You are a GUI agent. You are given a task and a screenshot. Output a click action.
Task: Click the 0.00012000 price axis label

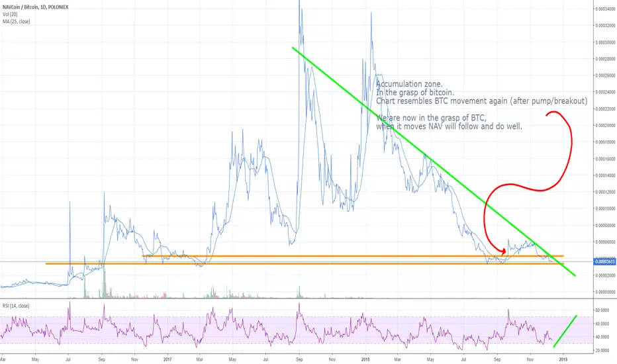(x=605, y=192)
